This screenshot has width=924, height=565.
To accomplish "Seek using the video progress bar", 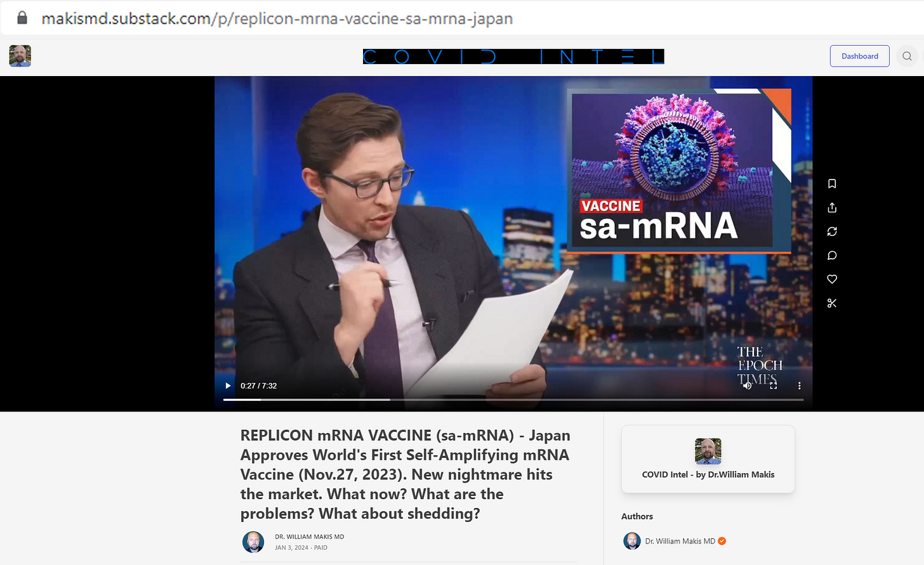I will pyautogui.click(x=513, y=399).
